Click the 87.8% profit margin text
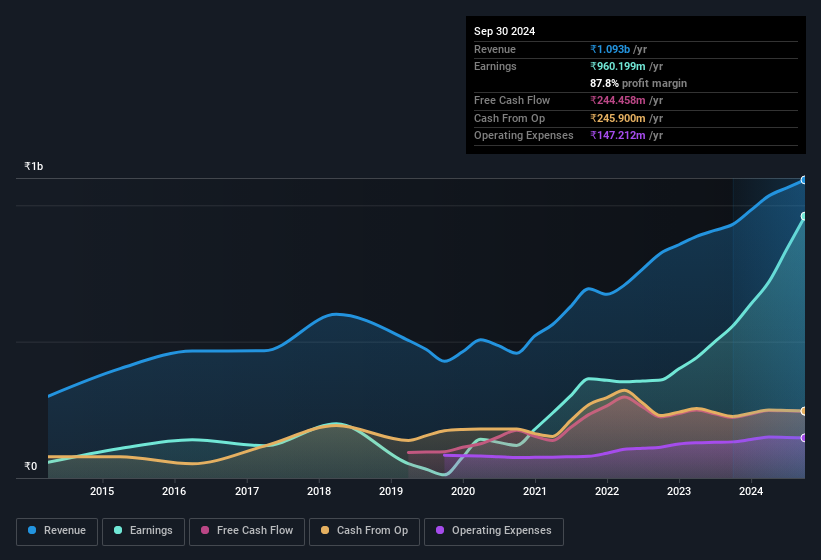Image resolution: width=821 pixels, height=560 pixels. point(638,83)
